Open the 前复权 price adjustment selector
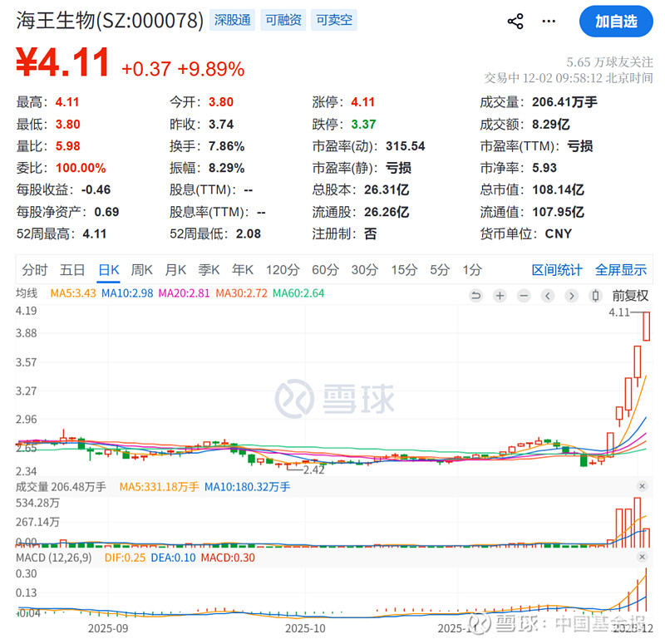The image size is (665, 644). tap(632, 293)
